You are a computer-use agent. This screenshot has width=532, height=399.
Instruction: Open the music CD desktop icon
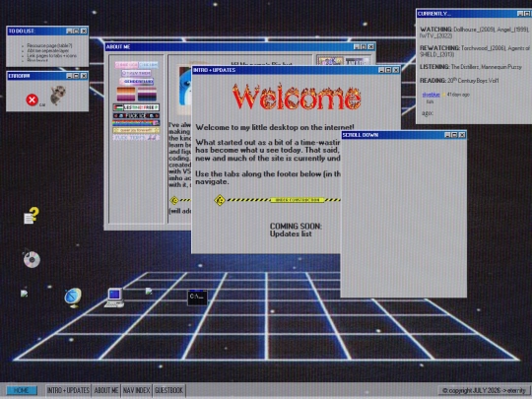click(x=32, y=259)
